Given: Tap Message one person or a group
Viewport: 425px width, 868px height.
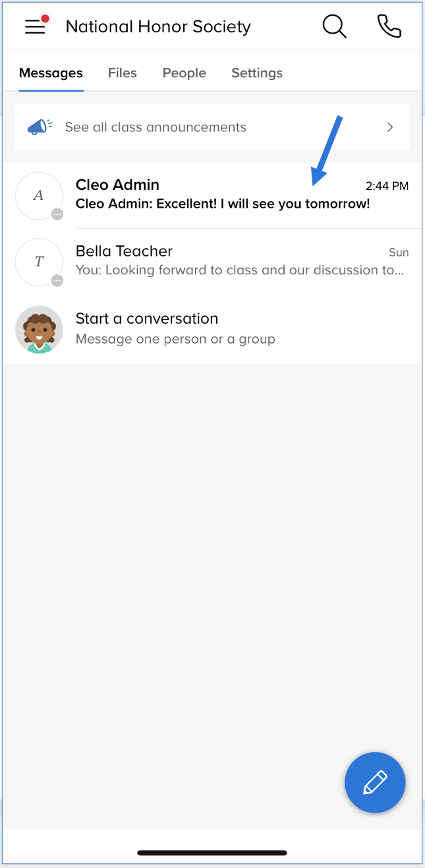Looking at the screenshot, I should coord(175,339).
